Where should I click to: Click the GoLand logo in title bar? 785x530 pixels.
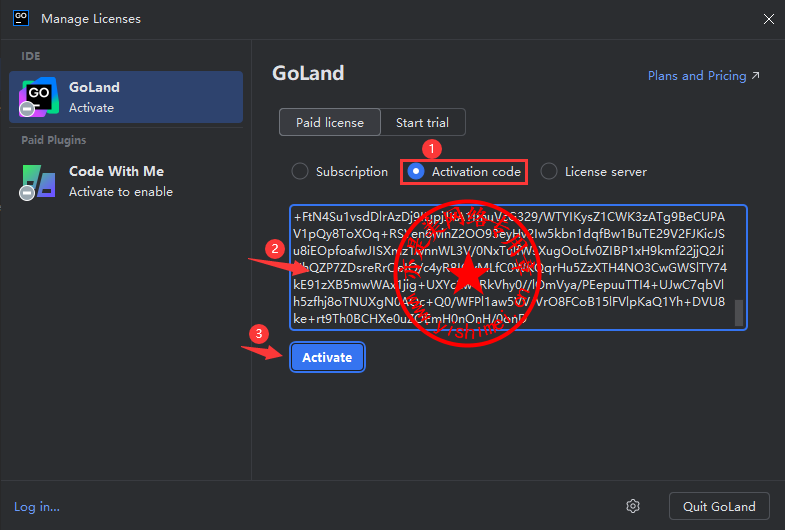coord(21,19)
